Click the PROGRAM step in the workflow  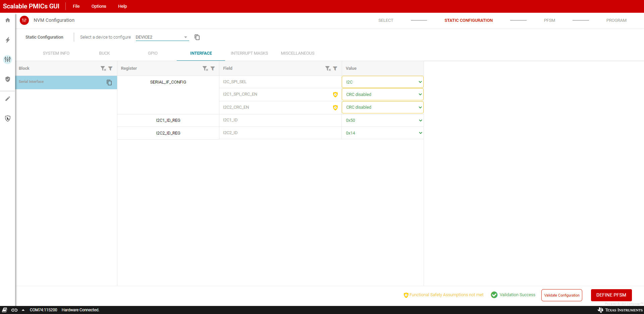tap(616, 20)
